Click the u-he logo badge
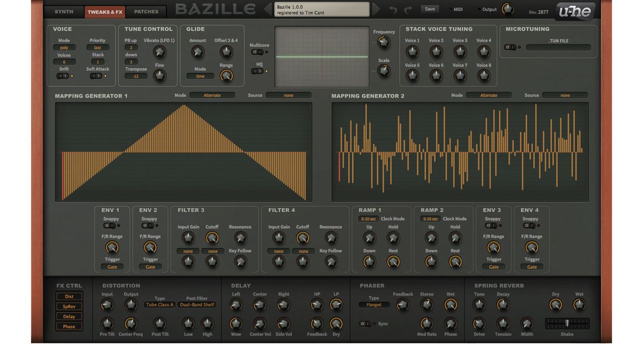This screenshot has width=644, height=362. pyautogui.click(x=575, y=11)
